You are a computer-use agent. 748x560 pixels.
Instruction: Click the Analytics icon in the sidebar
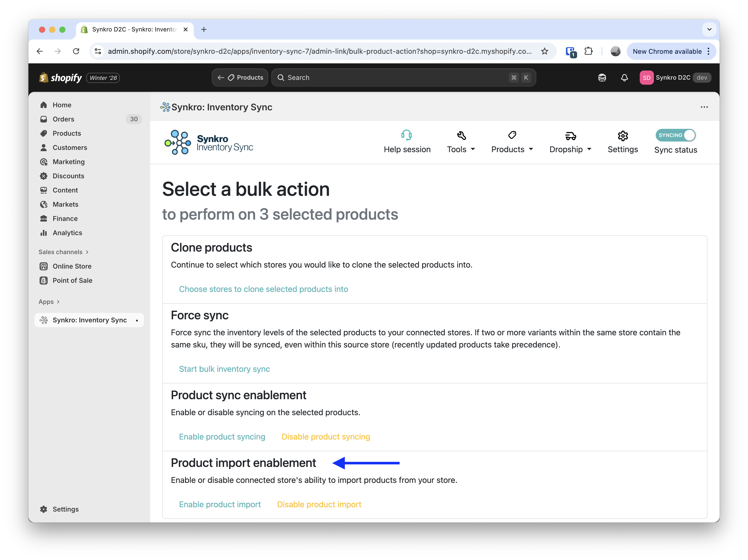tap(44, 233)
